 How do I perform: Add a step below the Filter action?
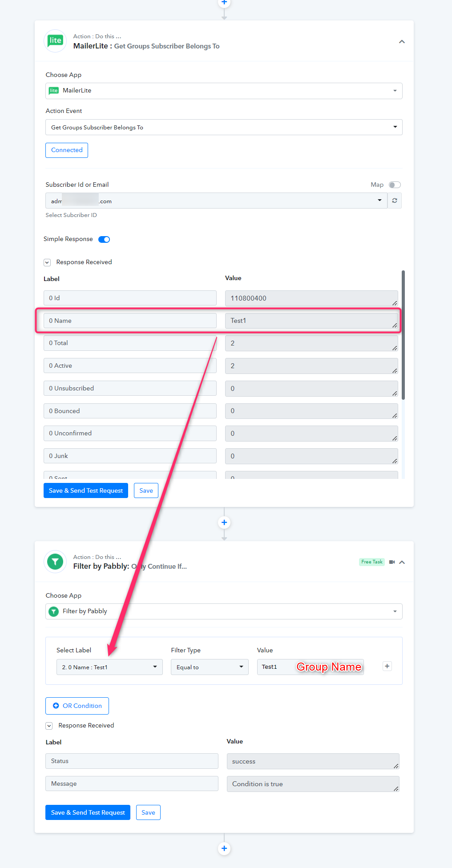pyautogui.click(x=224, y=848)
